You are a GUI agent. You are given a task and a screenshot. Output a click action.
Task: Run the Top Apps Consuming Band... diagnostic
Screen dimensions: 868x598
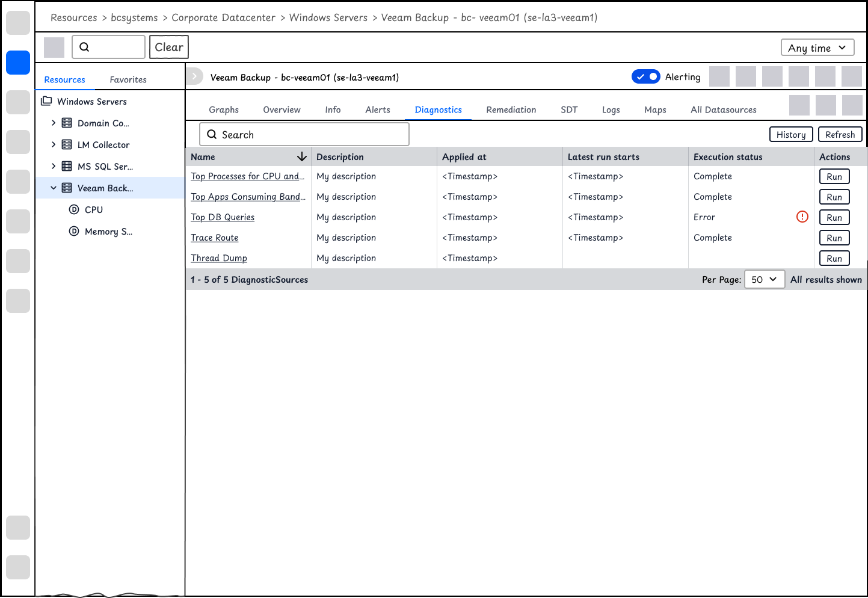click(x=834, y=197)
